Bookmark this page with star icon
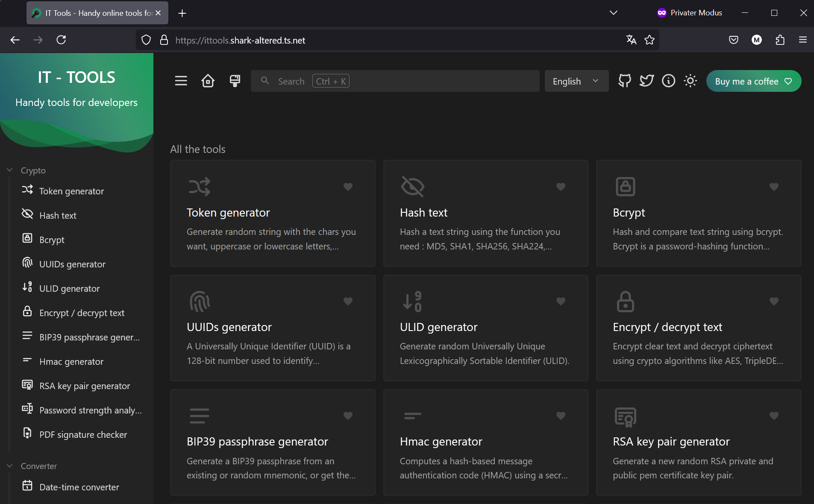 point(649,40)
